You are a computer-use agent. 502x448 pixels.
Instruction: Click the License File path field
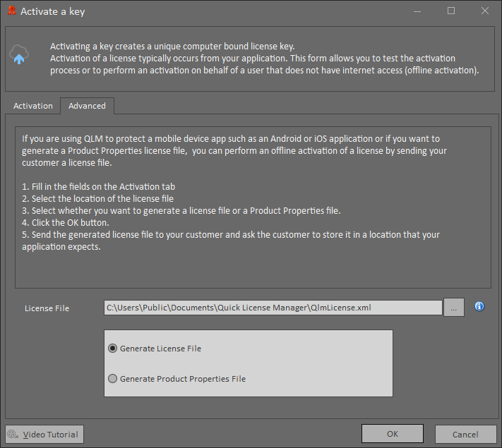273,308
